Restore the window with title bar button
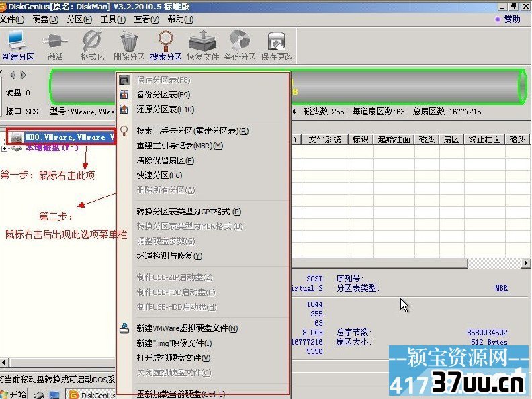 coord(513,7)
